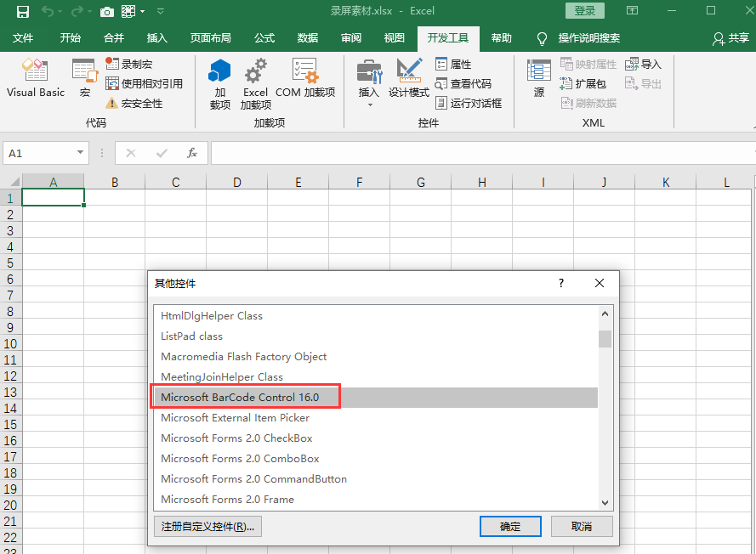Switch to the 公式 formulas tab

pyautogui.click(x=264, y=38)
